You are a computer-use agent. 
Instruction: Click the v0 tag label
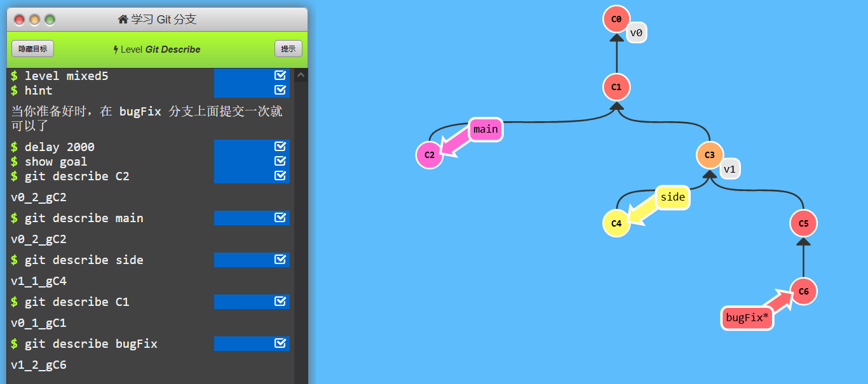[x=637, y=33]
